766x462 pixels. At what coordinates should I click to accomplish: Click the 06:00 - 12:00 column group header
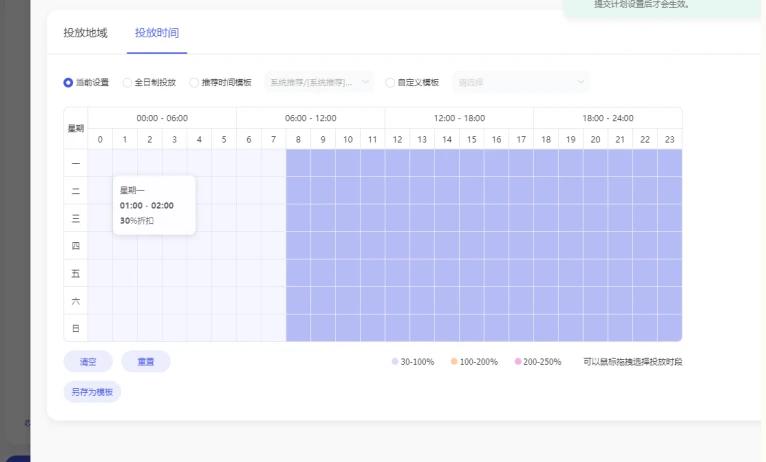[x=310, y=118]
